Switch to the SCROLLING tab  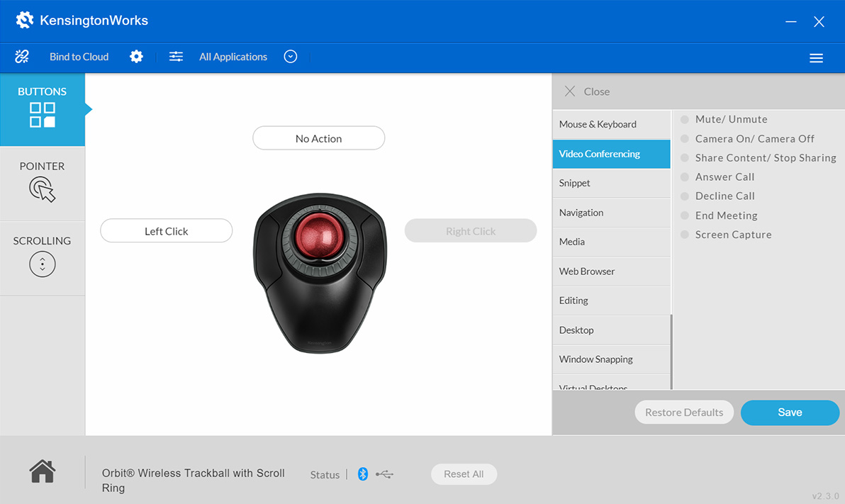pyautogui.click(x=42, y=257)
